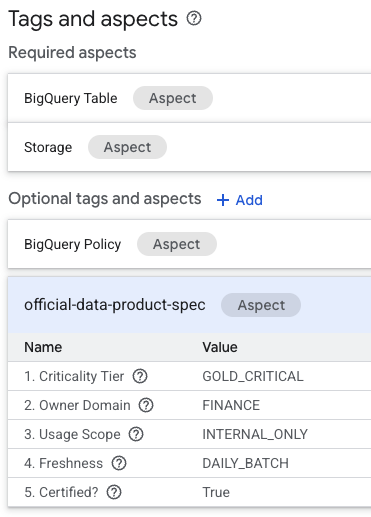Click the plus icon beside Add
371x517 pixels.
pyautogui.click(x=223, y=200)
